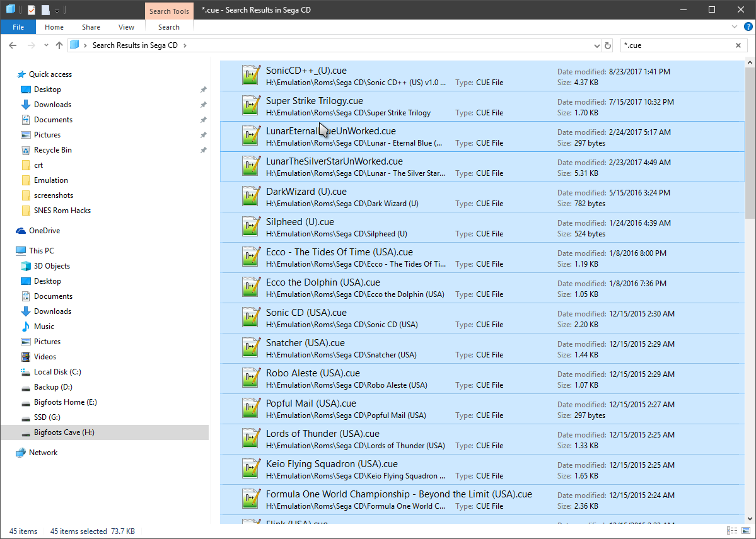Open Local Disk (C:)

coord(57,372)
